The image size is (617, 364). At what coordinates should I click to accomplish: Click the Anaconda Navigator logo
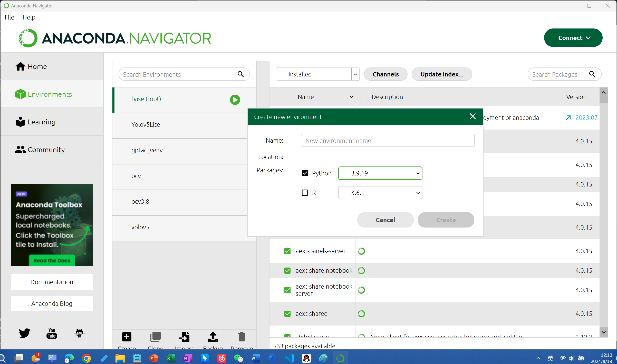coord(115,38)
